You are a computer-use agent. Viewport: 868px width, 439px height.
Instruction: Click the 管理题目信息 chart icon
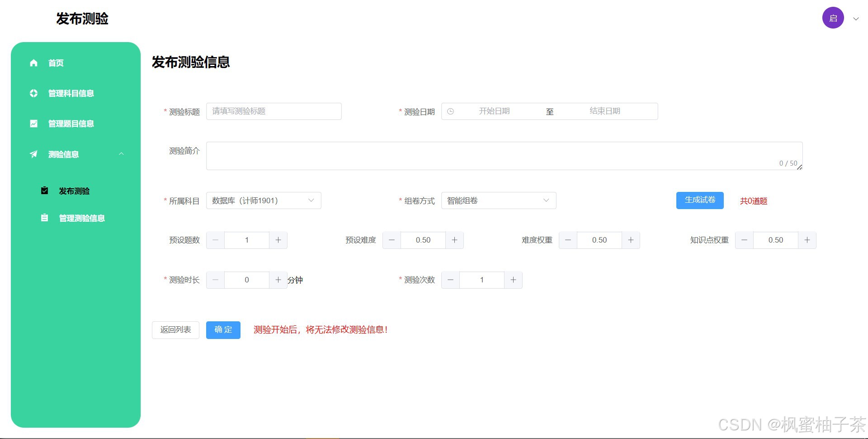[x=33, y=124]
